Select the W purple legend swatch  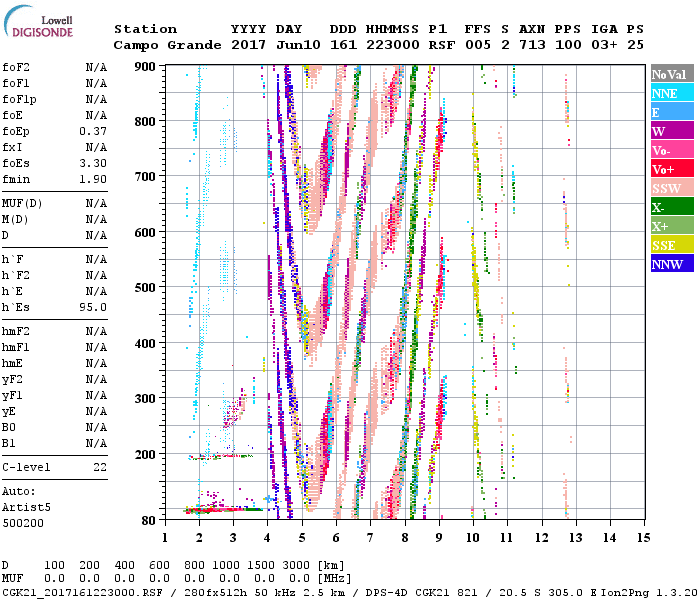coord(672,131)
